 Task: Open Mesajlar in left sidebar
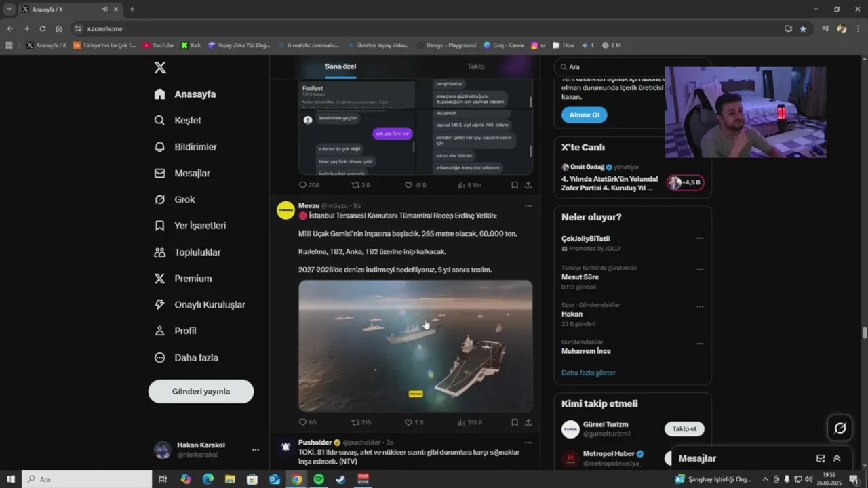tap(182, 173)
